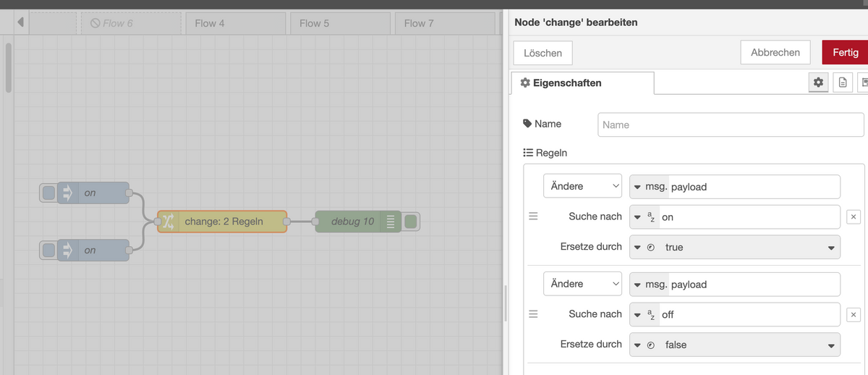Screen dimensions: 868x375
Task: Click the red Fertig button
Action: coord(845,52)
